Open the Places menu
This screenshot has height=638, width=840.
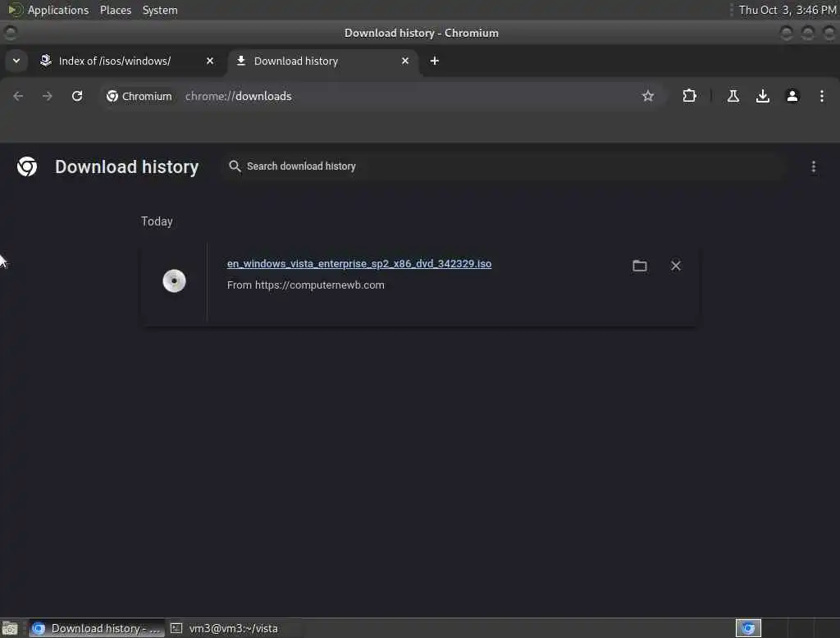[116, 10]
